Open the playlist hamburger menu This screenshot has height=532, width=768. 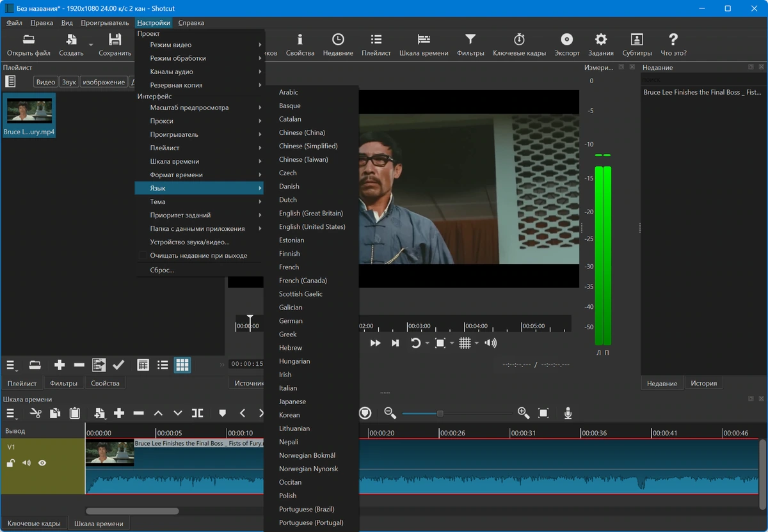(11, 365)
